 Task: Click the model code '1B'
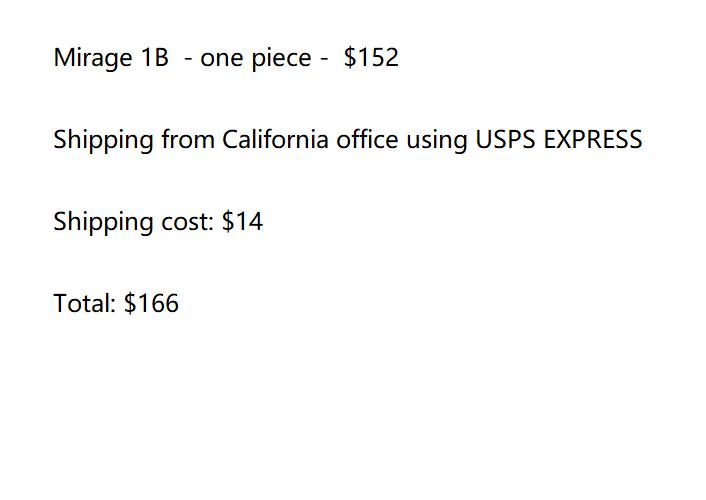[x=155, y=57]
